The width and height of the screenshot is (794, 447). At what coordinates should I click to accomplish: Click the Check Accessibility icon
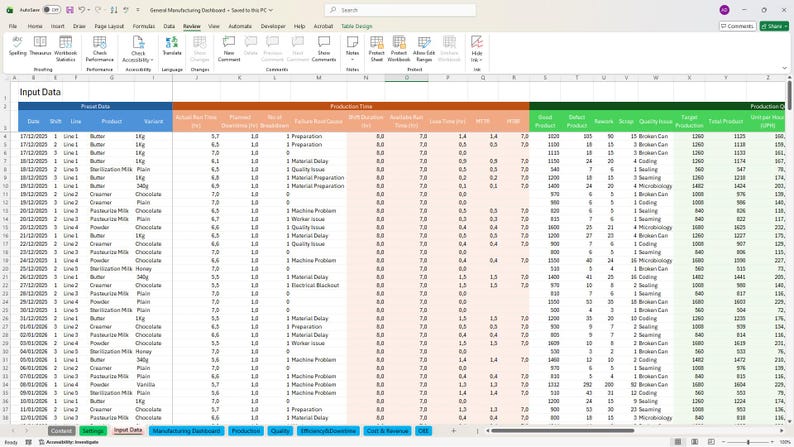pos(138,42)
